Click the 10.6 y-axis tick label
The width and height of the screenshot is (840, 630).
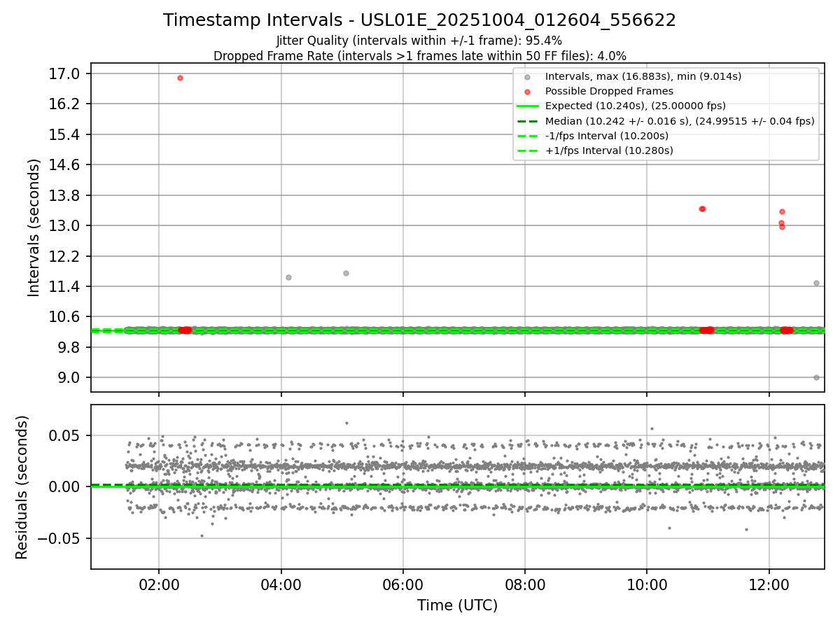point(66,316)
